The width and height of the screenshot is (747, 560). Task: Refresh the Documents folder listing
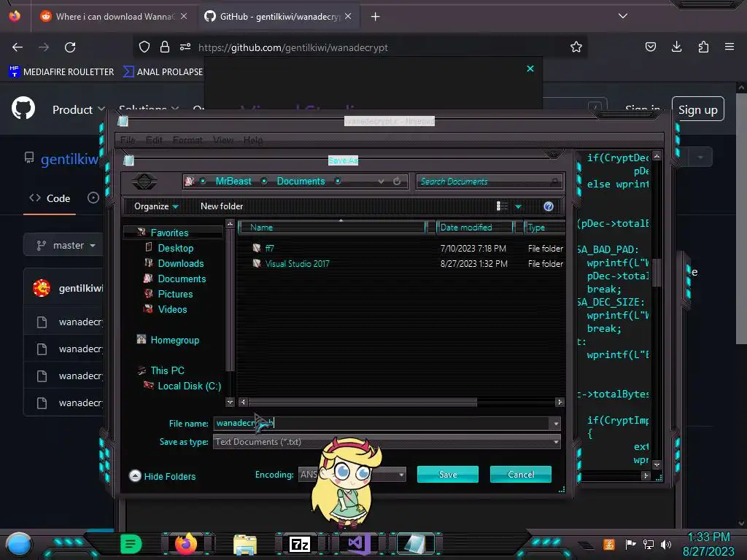397,182
